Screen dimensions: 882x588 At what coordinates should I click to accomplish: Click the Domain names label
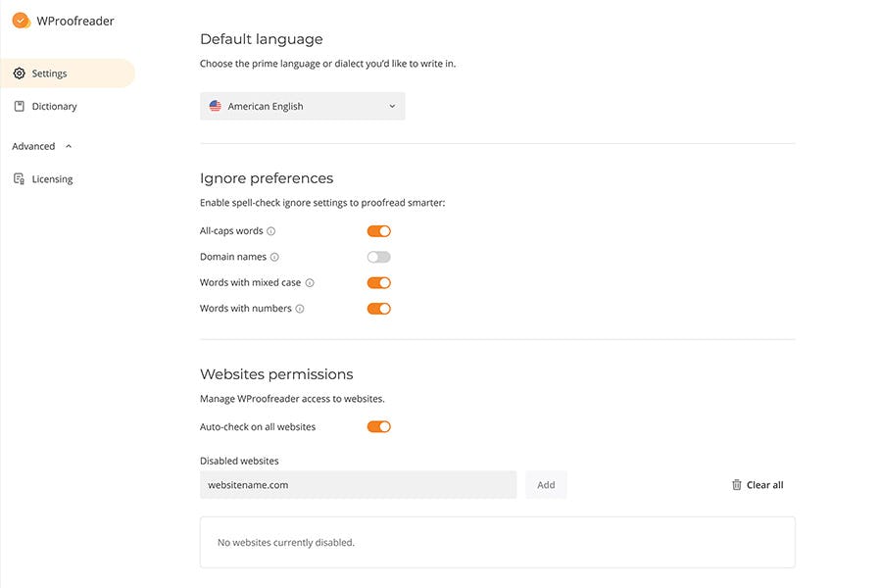(x=233, y=257)
